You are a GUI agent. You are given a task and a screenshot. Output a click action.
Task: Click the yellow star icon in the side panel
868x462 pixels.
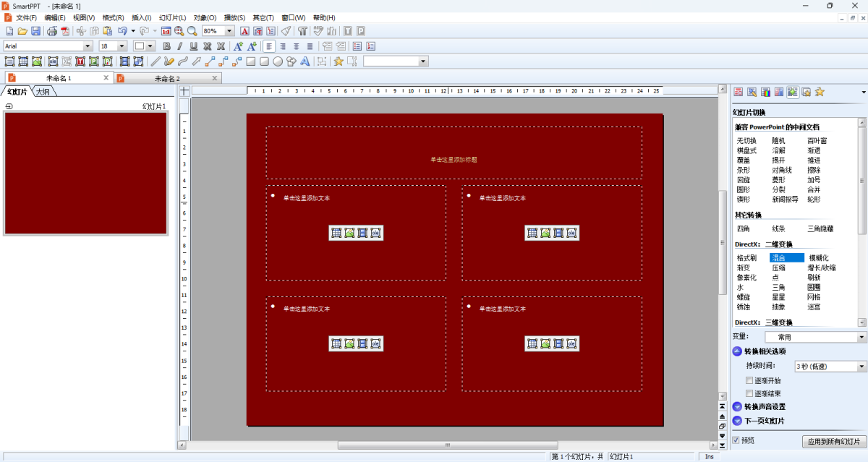820,92
